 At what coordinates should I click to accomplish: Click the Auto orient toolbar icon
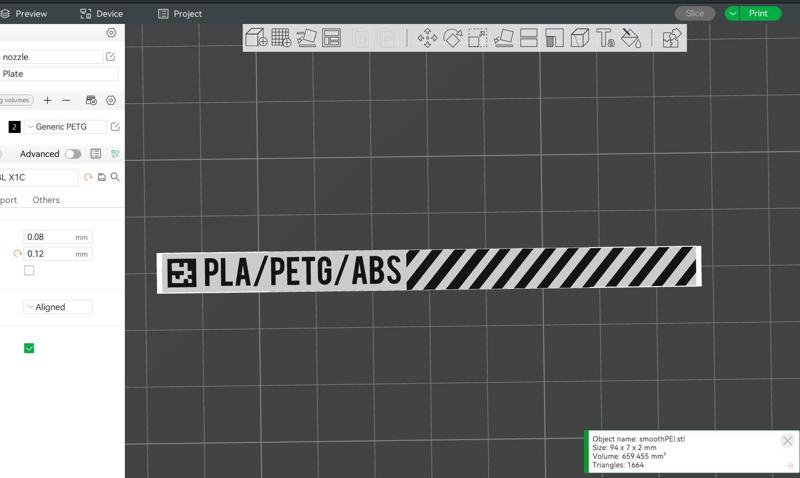306,38
